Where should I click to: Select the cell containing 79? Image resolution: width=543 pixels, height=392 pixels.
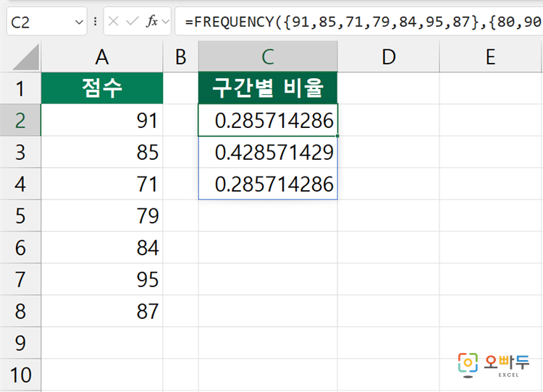102,216
